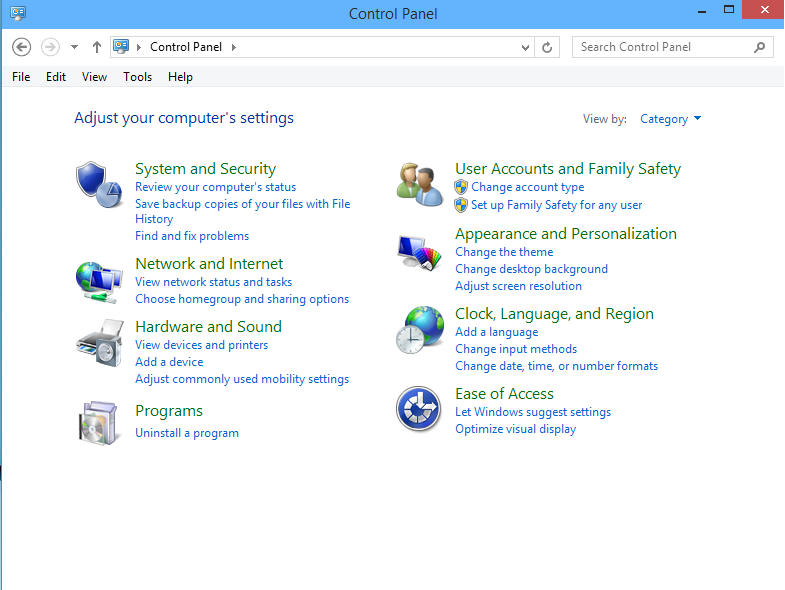Click Change the theme link
The image size is (785, 590).
[504, 252]
